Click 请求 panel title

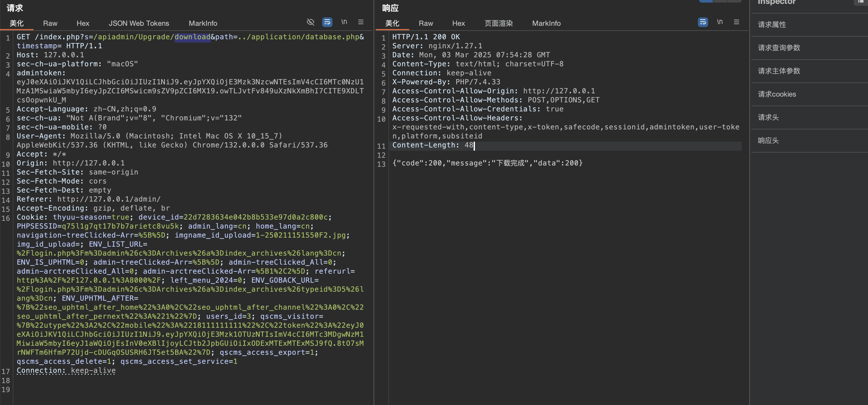15,8
